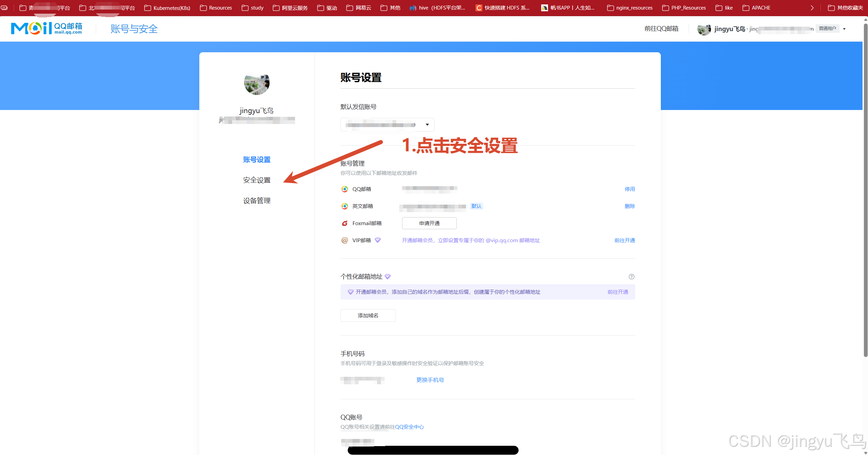Click the VIP diamond badge icon
The height and width of the screenshot is (455, 868).
point(378,240)
